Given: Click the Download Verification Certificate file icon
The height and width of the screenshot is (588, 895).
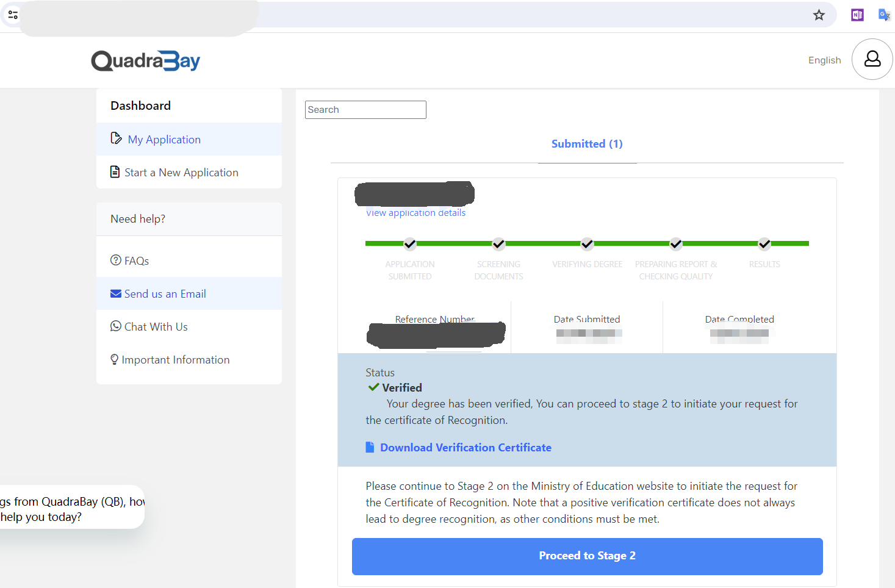Looking at the screenshot, I should click(370, 447).
